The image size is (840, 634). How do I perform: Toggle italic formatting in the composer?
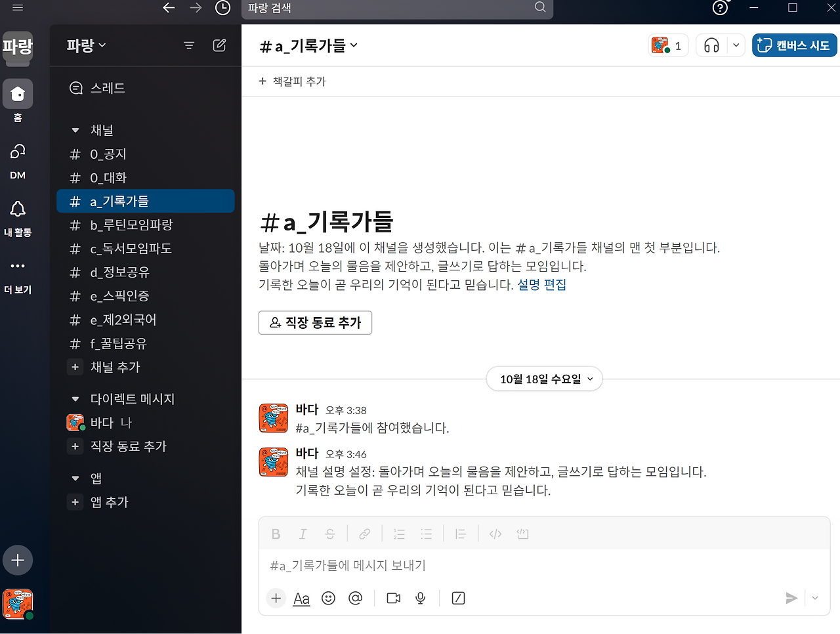(303, 534)
